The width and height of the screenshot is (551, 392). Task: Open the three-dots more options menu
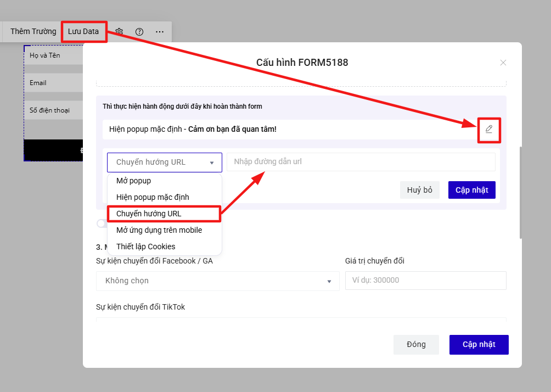[160, 32]
